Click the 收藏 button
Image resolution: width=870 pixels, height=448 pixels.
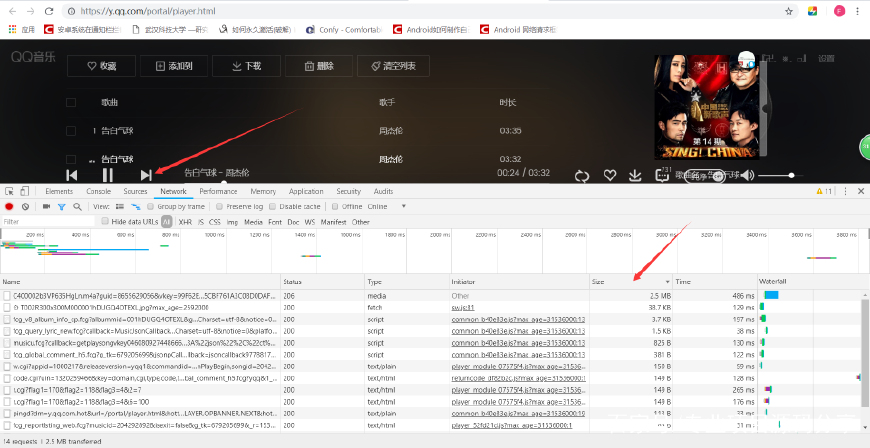coord(101,66)
